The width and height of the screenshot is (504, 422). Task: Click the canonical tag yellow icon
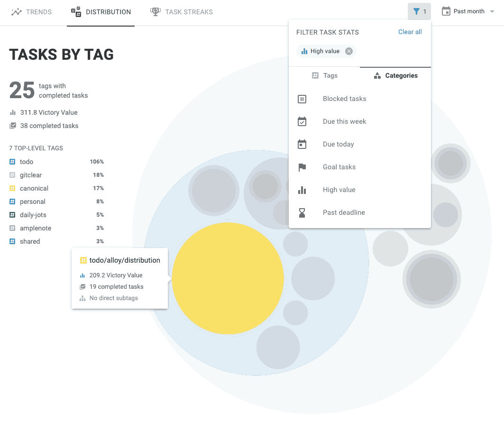(x=12, y=188)
